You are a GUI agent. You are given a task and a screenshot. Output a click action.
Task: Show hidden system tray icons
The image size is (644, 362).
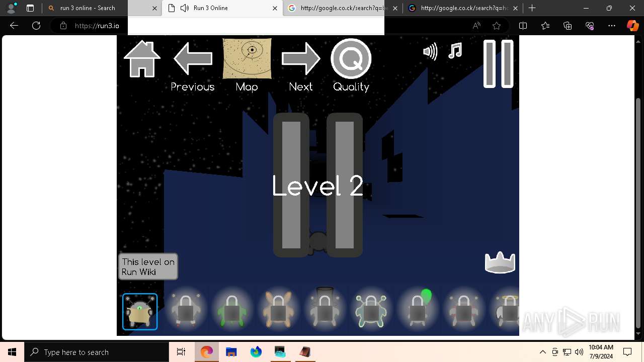pos(542,352)
